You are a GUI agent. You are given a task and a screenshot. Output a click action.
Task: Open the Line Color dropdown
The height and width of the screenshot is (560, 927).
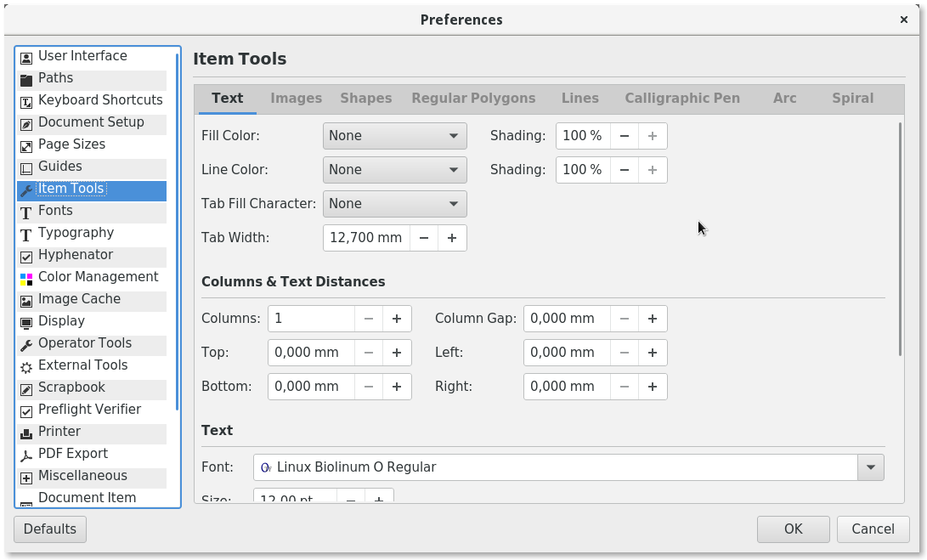tap(394, 170)
